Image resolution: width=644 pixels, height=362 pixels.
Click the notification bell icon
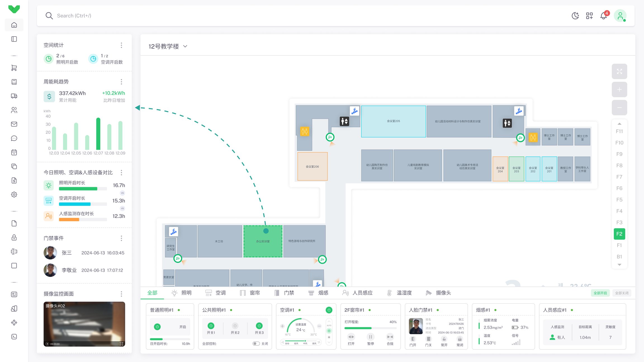603,16
